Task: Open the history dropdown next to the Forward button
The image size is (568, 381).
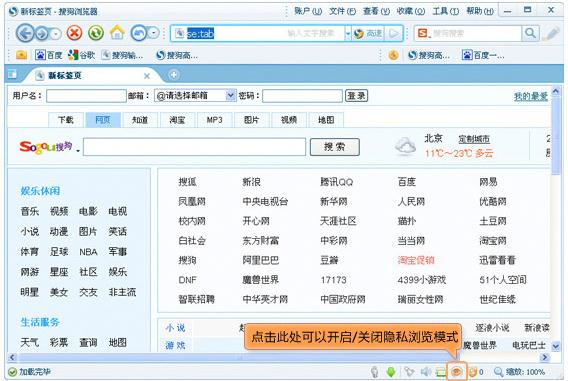Action: (56, 34)
